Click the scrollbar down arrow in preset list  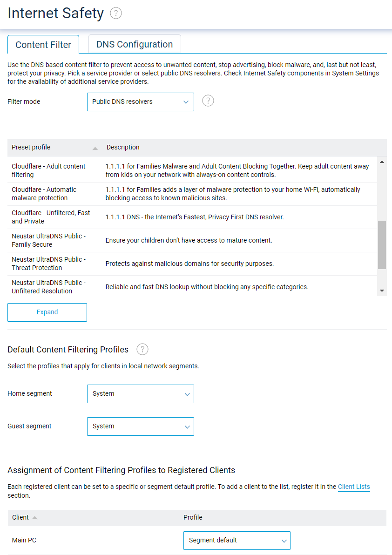click(x=382, y=290)
